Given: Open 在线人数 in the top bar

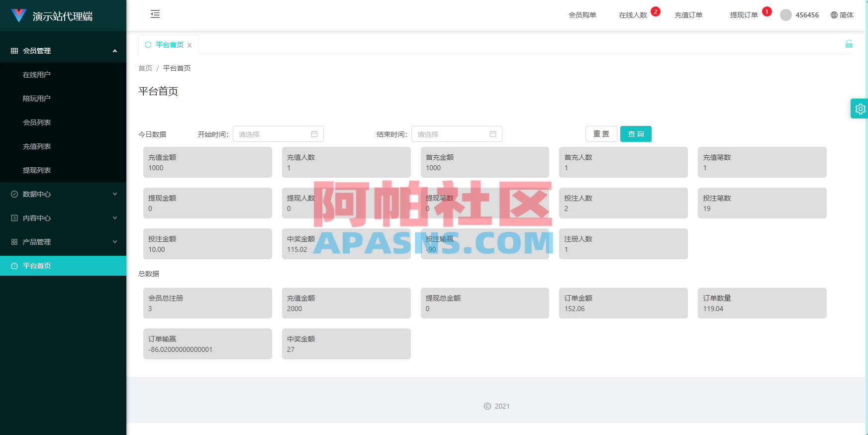Looking at the screenshot, I should click(633, 15).
